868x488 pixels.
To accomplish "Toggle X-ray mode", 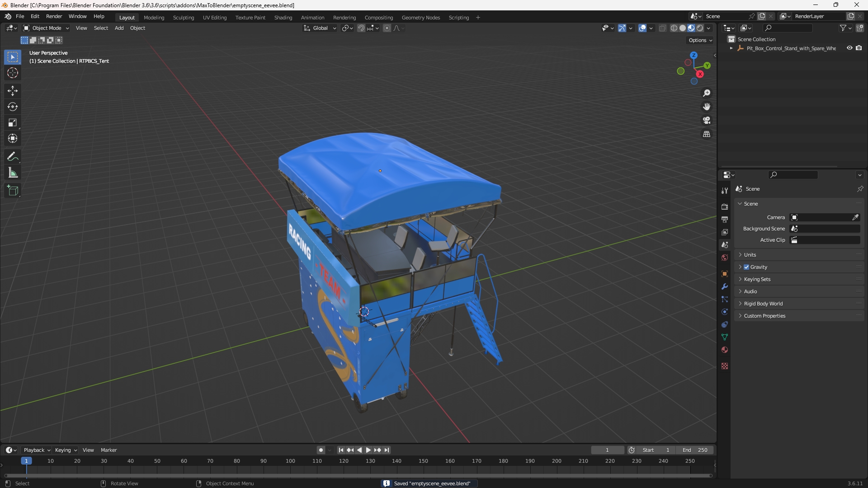I will click(662, 28).
